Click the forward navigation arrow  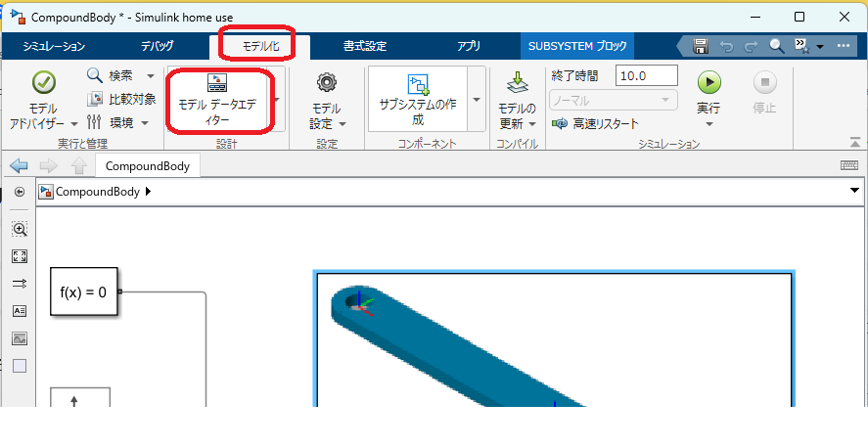coord(49,165)
